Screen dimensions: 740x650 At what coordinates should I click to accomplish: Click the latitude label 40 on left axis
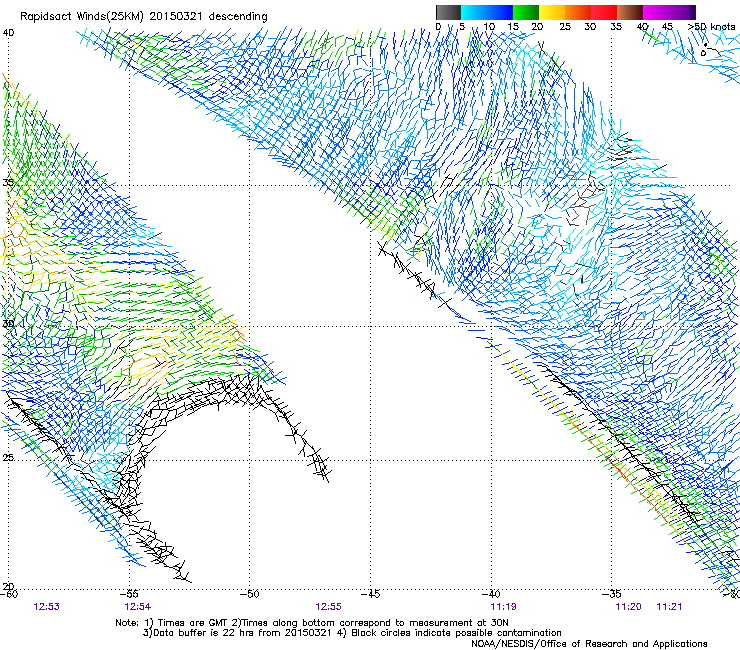click(x=8, y=33)
